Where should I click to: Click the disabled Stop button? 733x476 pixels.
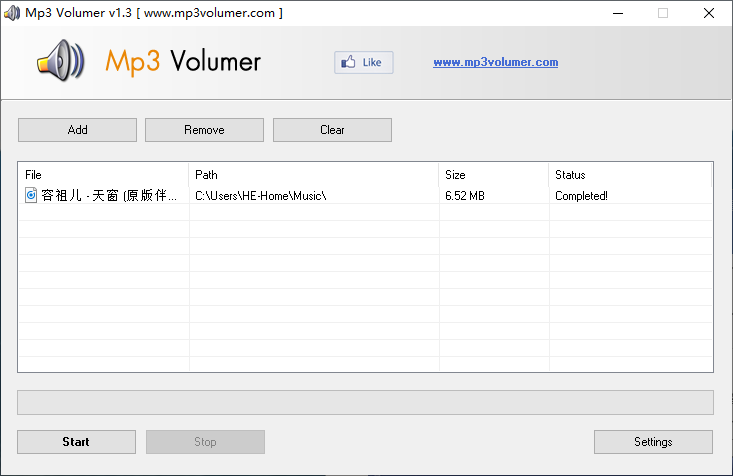[x=205, y=442]
